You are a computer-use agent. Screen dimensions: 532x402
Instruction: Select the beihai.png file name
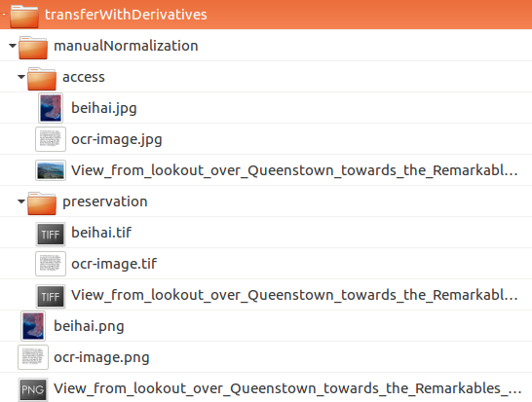(x=89, y=326)
